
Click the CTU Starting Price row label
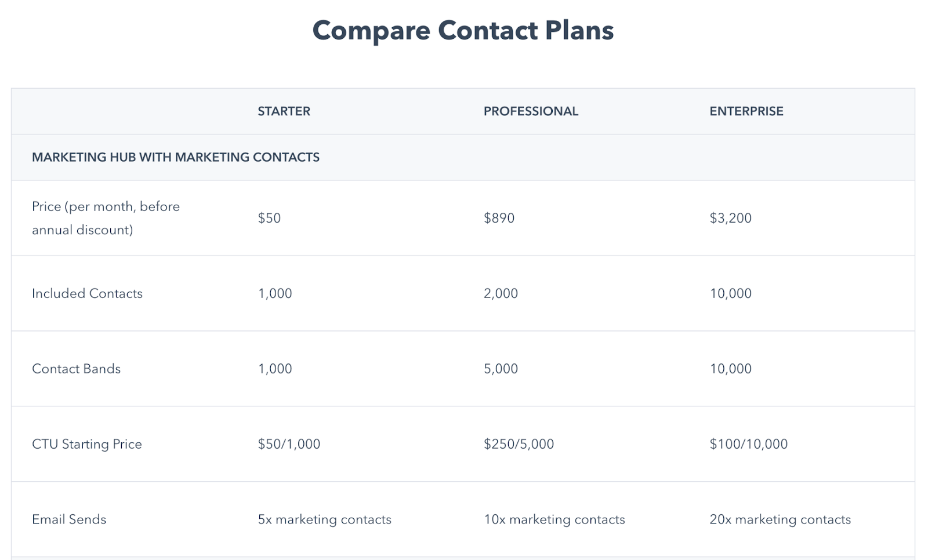pyautogui.click(x=87, y=444)
